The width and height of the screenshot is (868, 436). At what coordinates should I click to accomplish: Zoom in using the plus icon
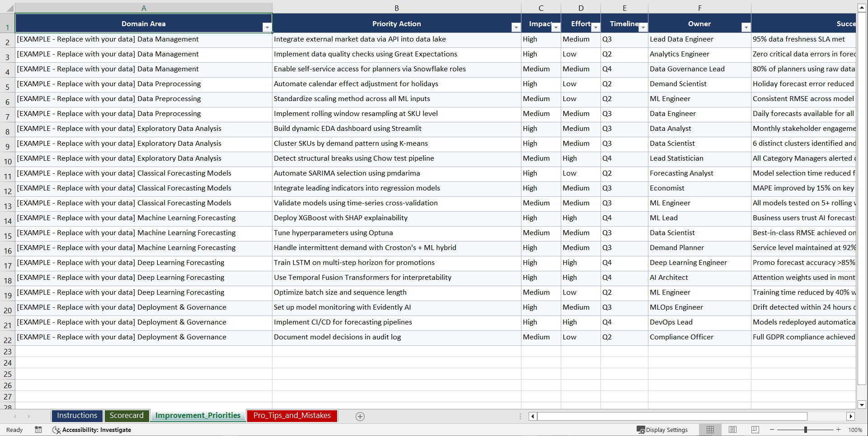[x=839, y=430]
